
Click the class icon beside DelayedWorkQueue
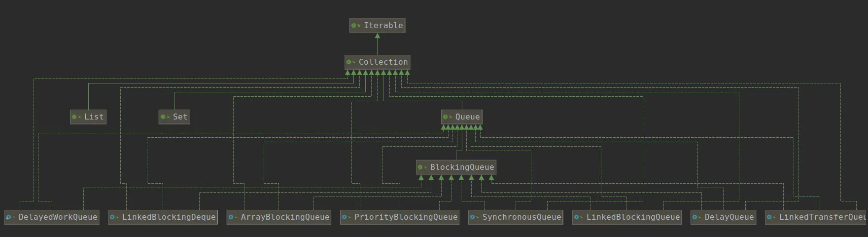click(x=9, y=217)
